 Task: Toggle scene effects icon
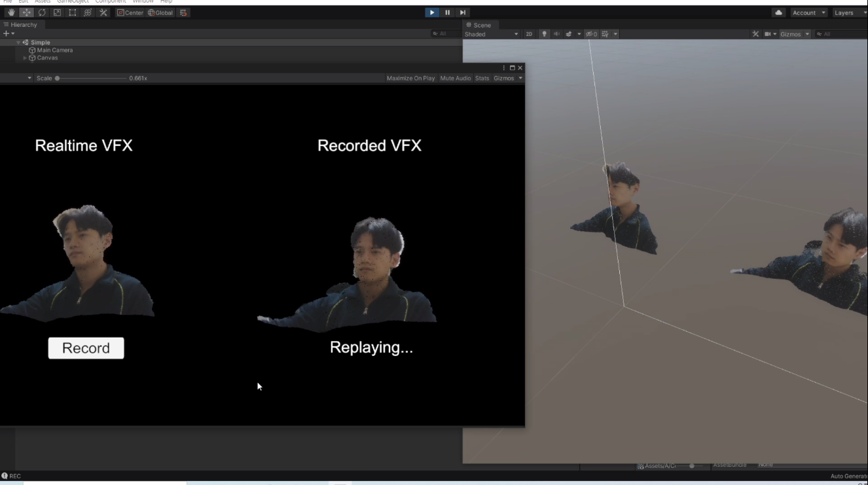tap(569, 34)
